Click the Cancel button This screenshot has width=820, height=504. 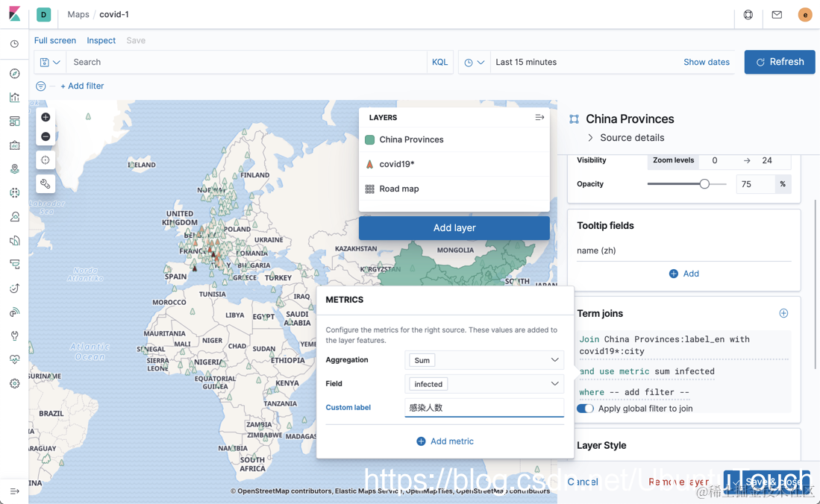(x=583, y=482)
